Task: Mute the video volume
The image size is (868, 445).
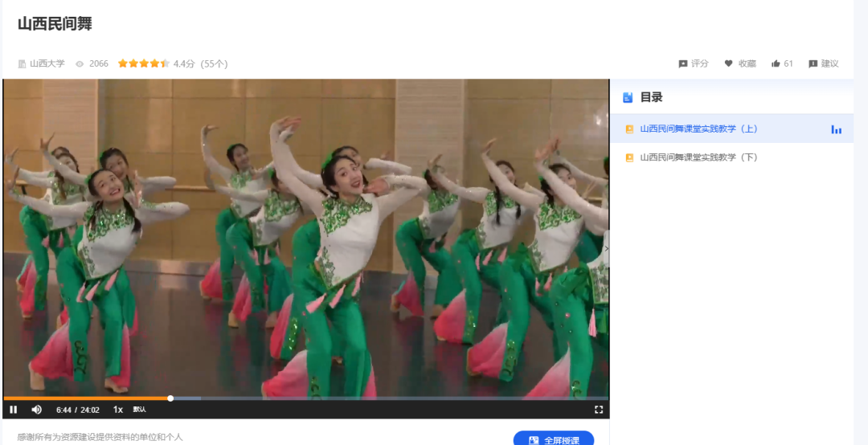Action: coord(36,410)
